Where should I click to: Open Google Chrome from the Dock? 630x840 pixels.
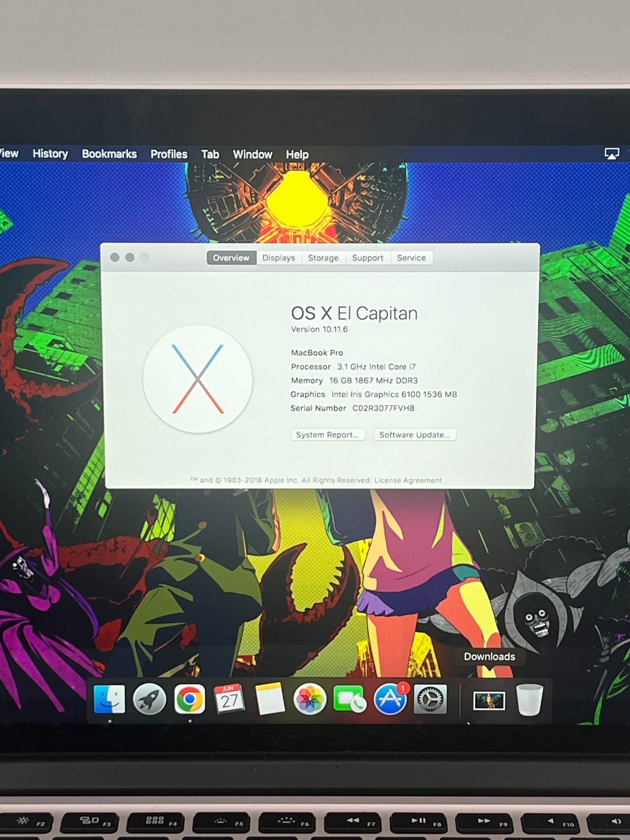(190, 699)
